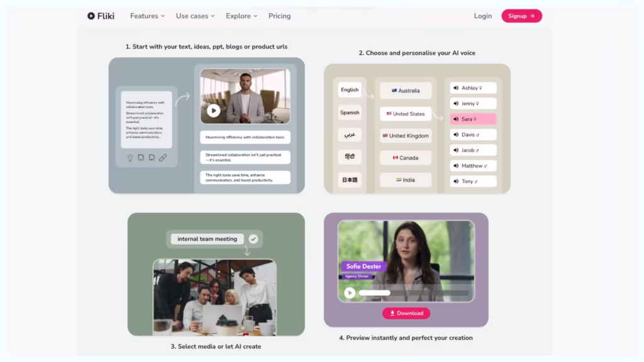The height and width of the screenshot is (362, 644).
Task: Click the Fliki logo
Action: pos(101,16)
